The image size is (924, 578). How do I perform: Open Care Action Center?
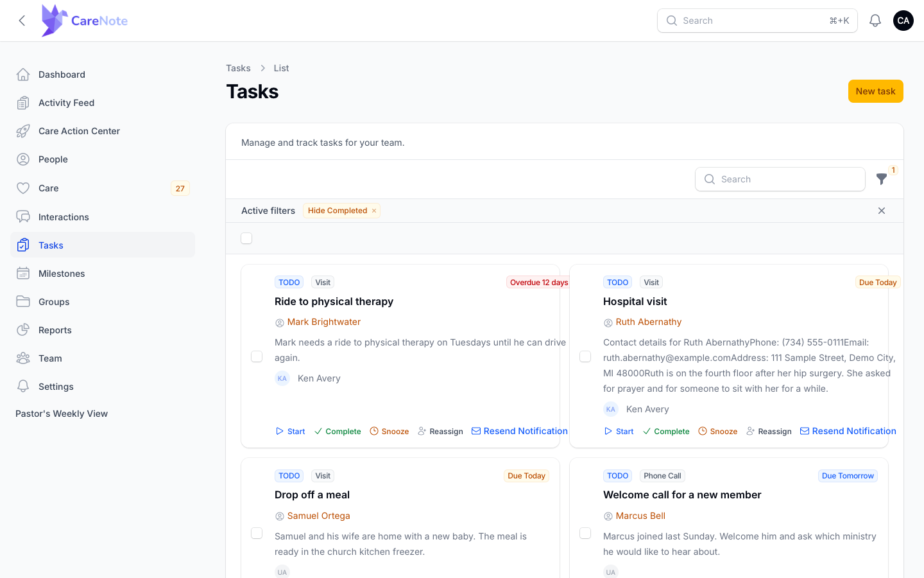[x=103, y=131]
